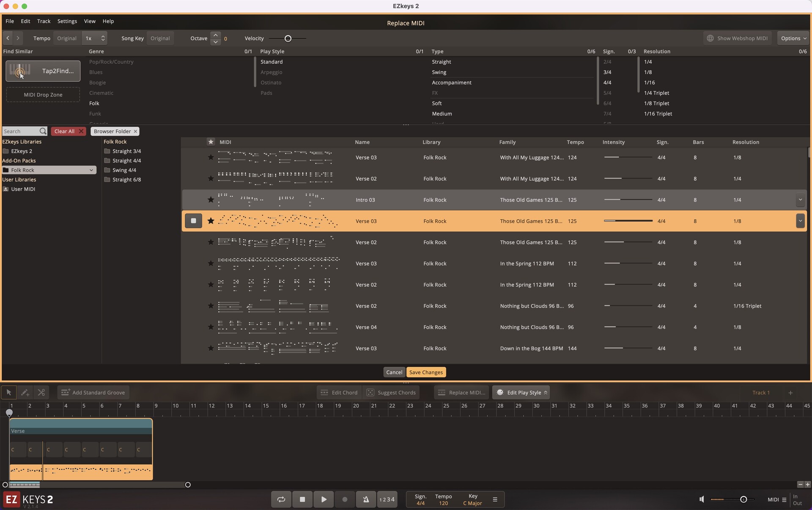Click the speaker volume icon
Image resolution: width=812 pixels, height=510 pixels.
tap(702, 499)
